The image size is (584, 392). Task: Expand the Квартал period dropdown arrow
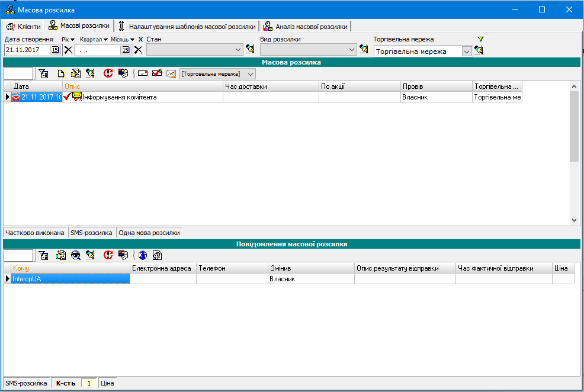click(105, 40)
